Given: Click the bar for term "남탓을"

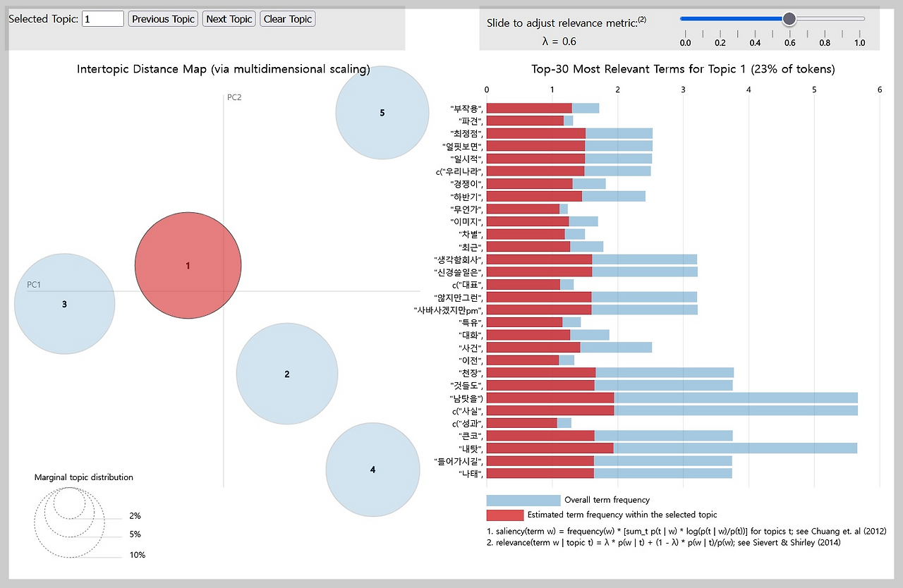Looking at the screenshot, I should pyautogui.click(x=672, y=398).
